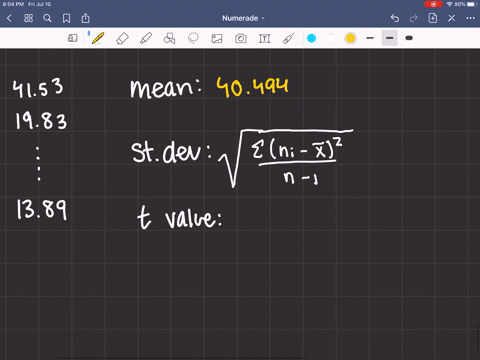Image resolution: width=480 pixels, height=360 pixels.
Task: Tap the handwritten 'mean:' label
Action: (166, 89)
